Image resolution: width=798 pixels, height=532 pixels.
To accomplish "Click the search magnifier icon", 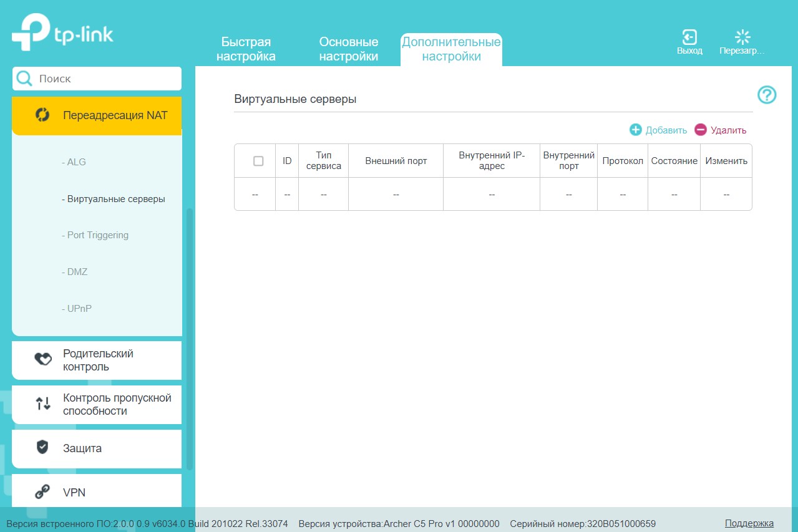I will [24, 79].
